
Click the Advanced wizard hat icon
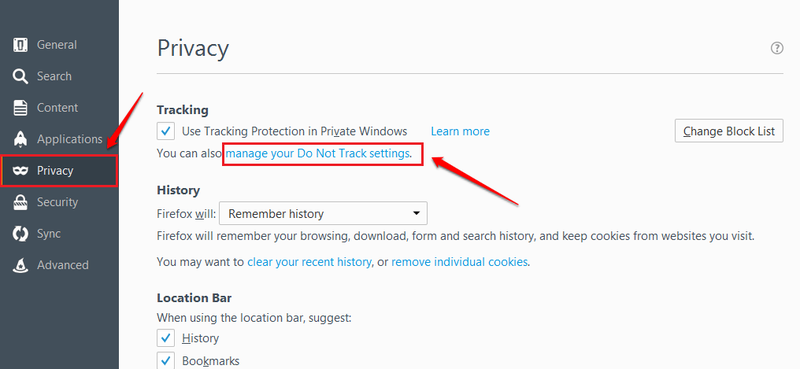pyautogui.click(x=20, y=265)
